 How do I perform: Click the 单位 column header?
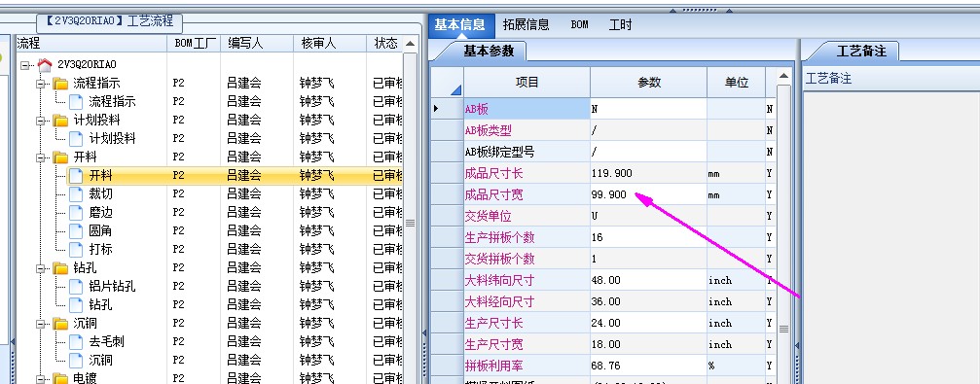pos(737,83)
